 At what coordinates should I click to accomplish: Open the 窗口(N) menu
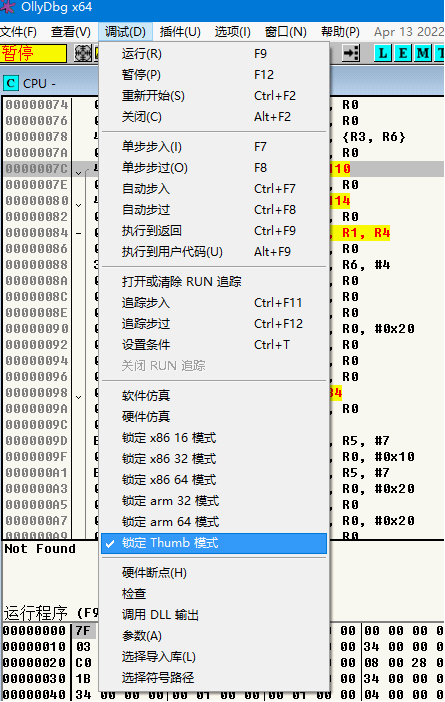286,32
